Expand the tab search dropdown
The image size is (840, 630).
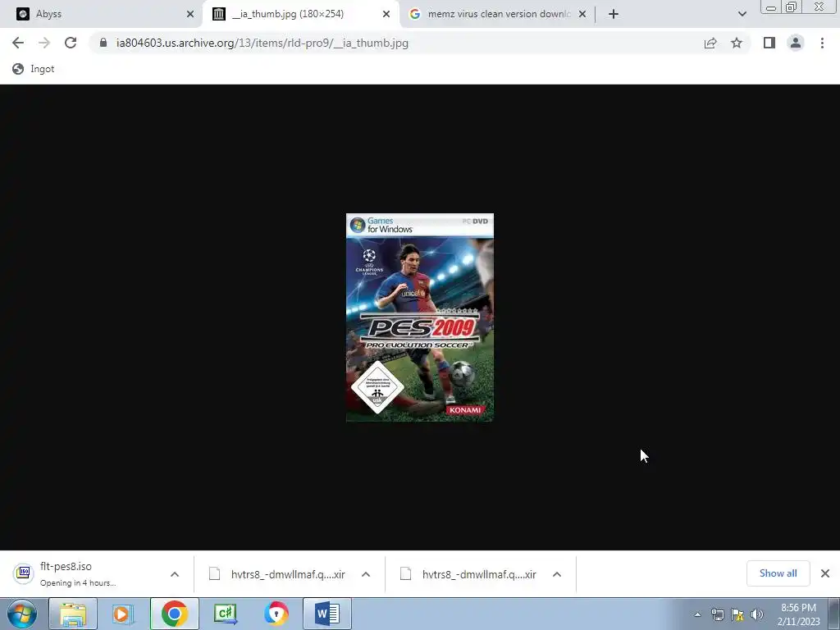(x=742, y=14)
